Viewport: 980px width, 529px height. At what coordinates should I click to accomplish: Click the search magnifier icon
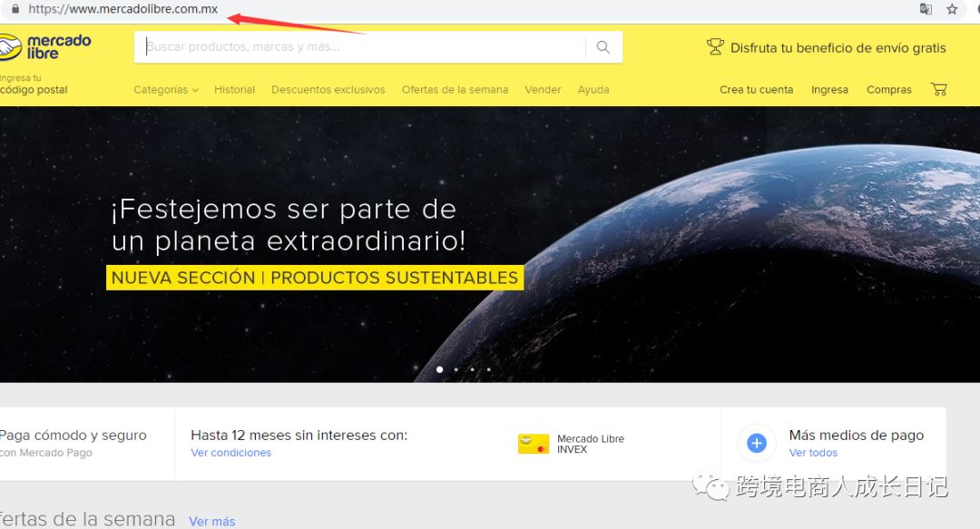603,47
